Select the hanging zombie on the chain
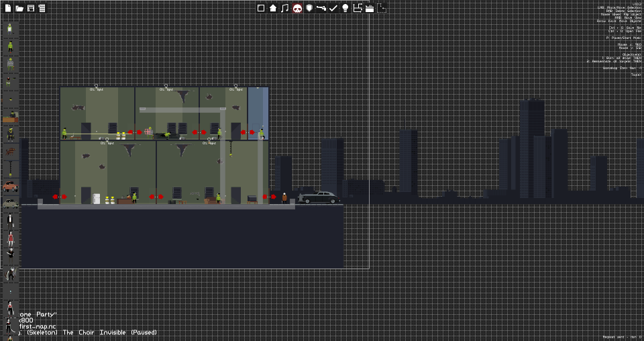644x341 pixels. coord(231,149)
